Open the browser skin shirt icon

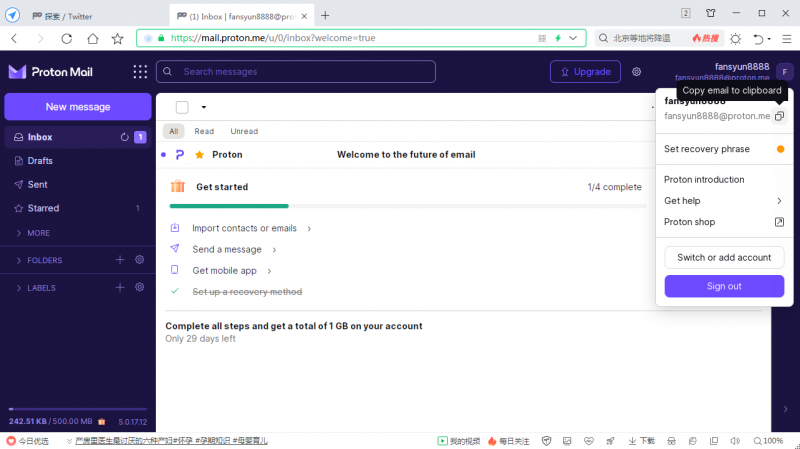pos(711,13)
